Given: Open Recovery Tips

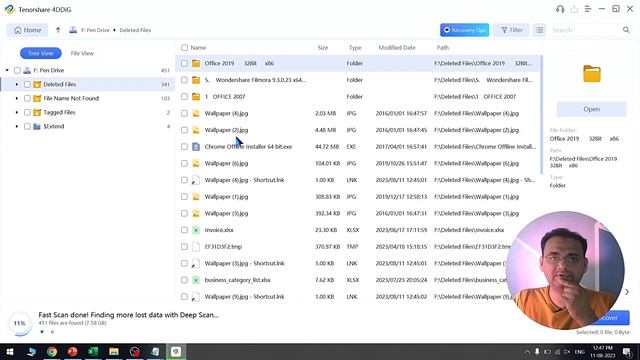Looking at the screenshot, I should pos(464,30).
